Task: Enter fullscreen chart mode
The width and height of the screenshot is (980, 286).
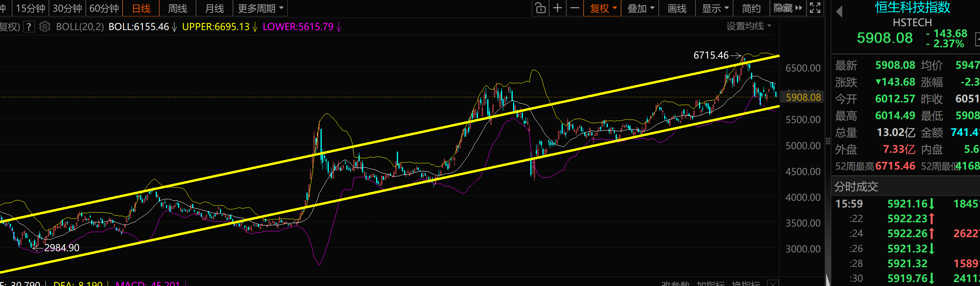Action: 815,8
